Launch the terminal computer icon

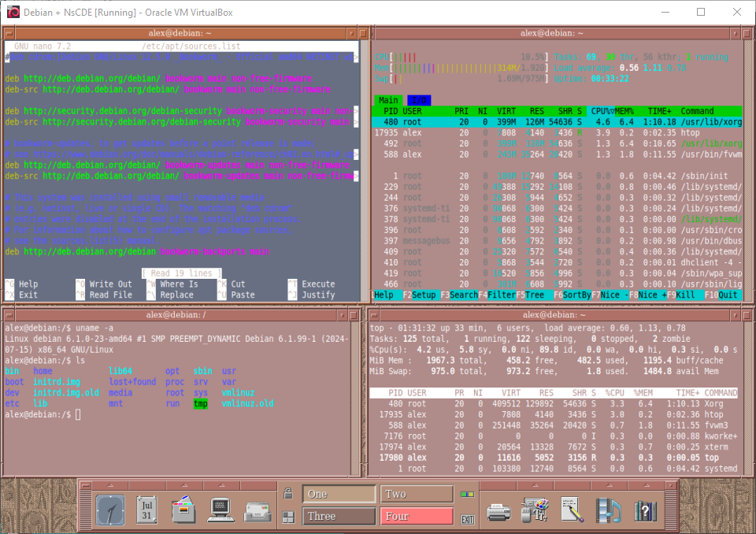220,510
